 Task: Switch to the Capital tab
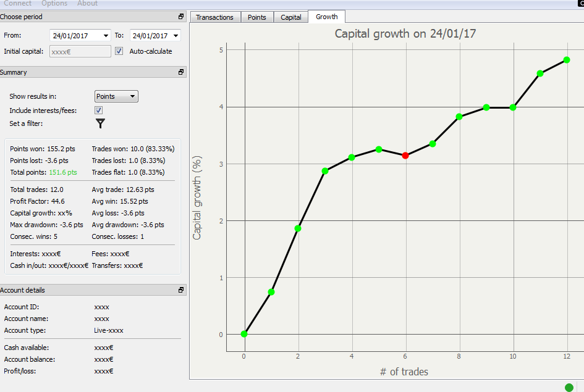291,17
